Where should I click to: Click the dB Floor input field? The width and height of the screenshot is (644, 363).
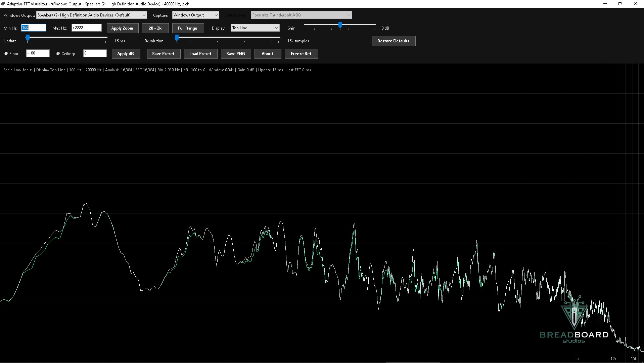[38, 53]
